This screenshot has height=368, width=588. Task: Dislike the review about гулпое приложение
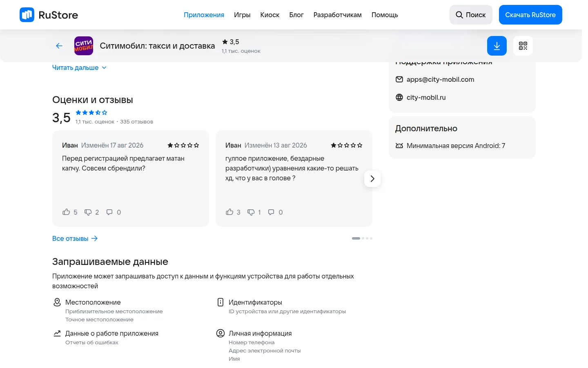(251, 212)
